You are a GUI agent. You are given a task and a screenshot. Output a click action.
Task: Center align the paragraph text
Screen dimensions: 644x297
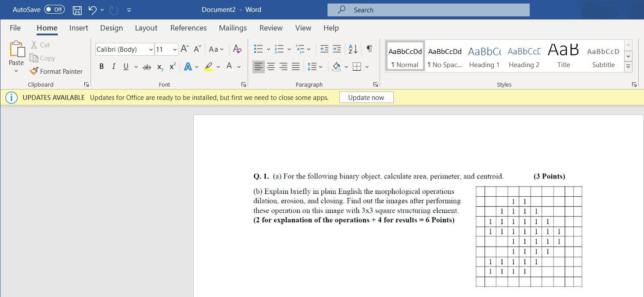[271, 67]
